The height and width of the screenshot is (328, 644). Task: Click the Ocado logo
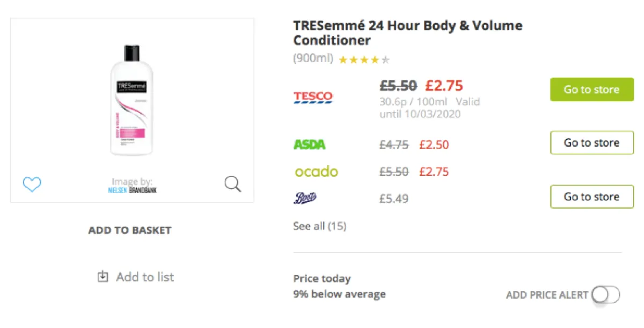(316, 172)
